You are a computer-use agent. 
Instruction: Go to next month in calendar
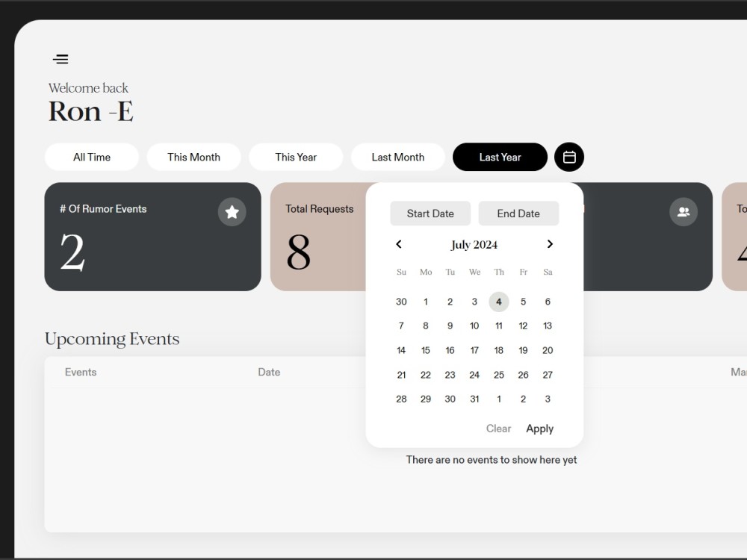pos(550,244)
